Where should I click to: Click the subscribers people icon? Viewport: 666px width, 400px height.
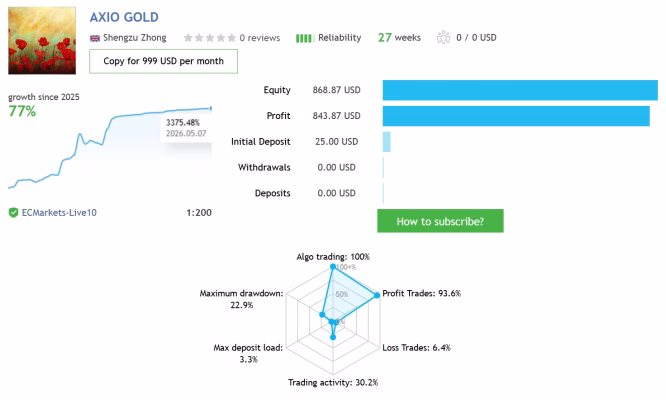click(x=443, y=37)
